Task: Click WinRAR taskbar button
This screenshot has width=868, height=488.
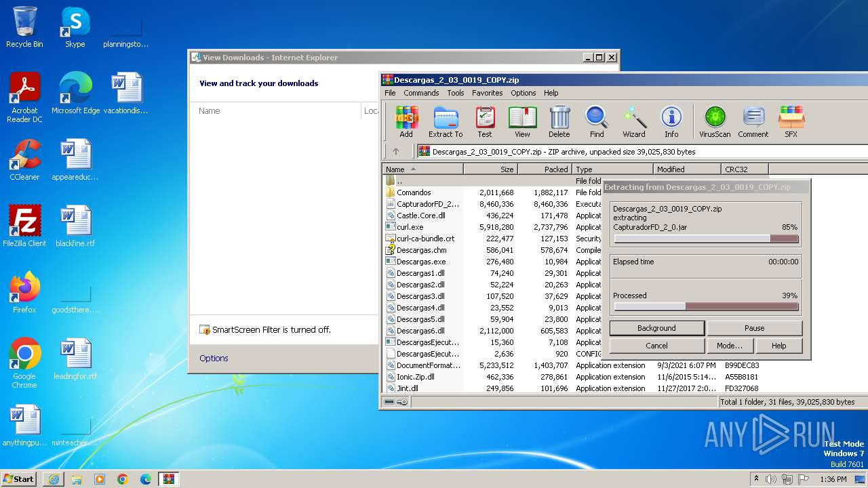Action: [168, 479]
